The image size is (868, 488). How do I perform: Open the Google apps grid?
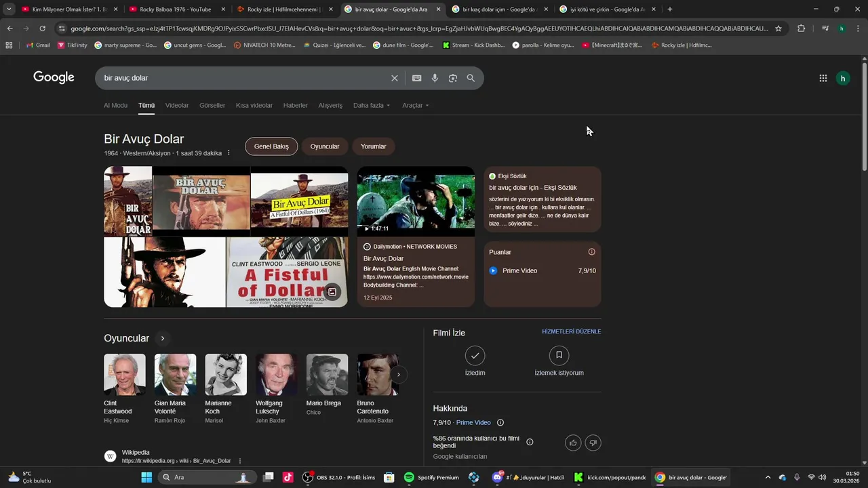point(823,78)
